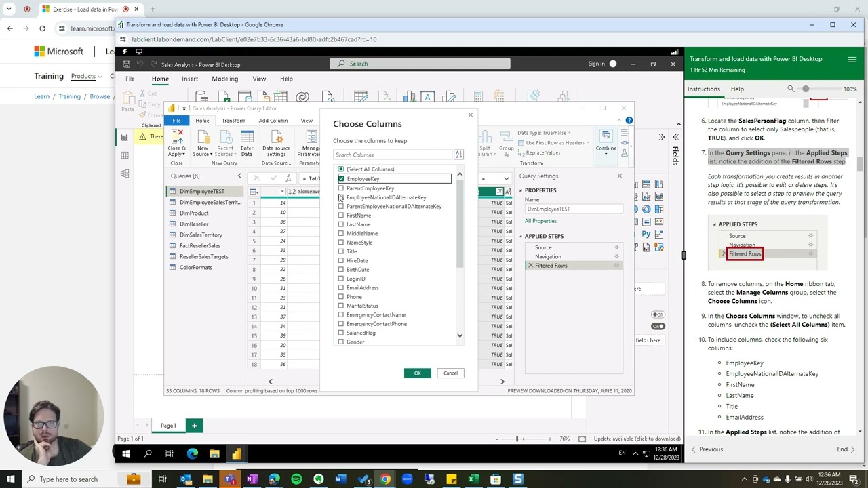Click the Power Query help question icon
Screen dimensions: 868x488
(x=629, y=121)
